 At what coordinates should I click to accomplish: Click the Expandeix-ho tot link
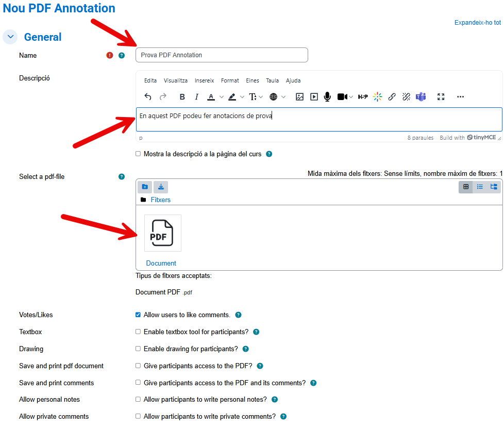coord(477,23)
